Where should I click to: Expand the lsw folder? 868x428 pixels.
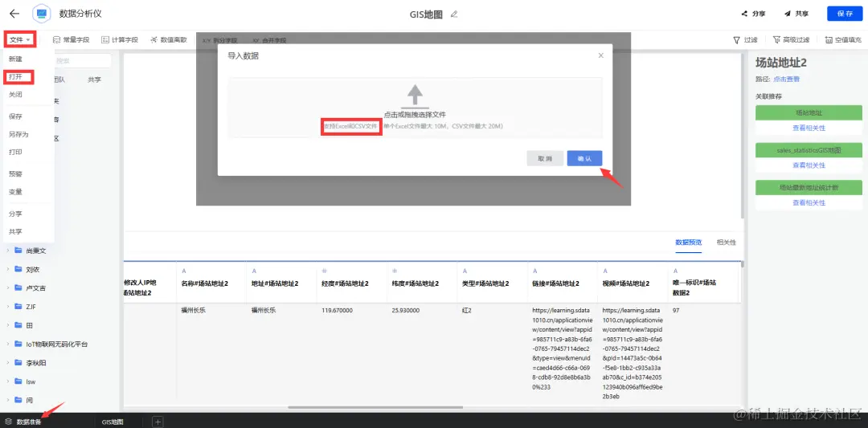(x=8, y=381)
